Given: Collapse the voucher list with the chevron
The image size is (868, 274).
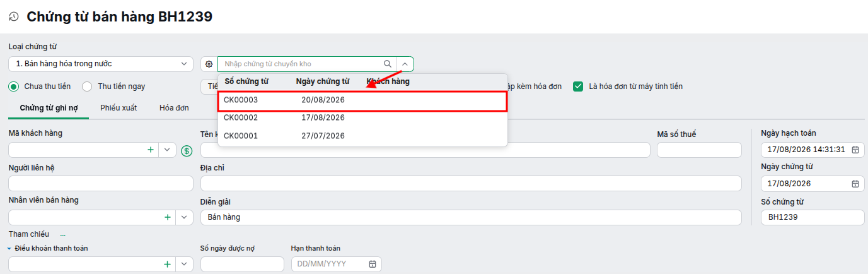Looking at the screenshot, I should pos(405,64).
